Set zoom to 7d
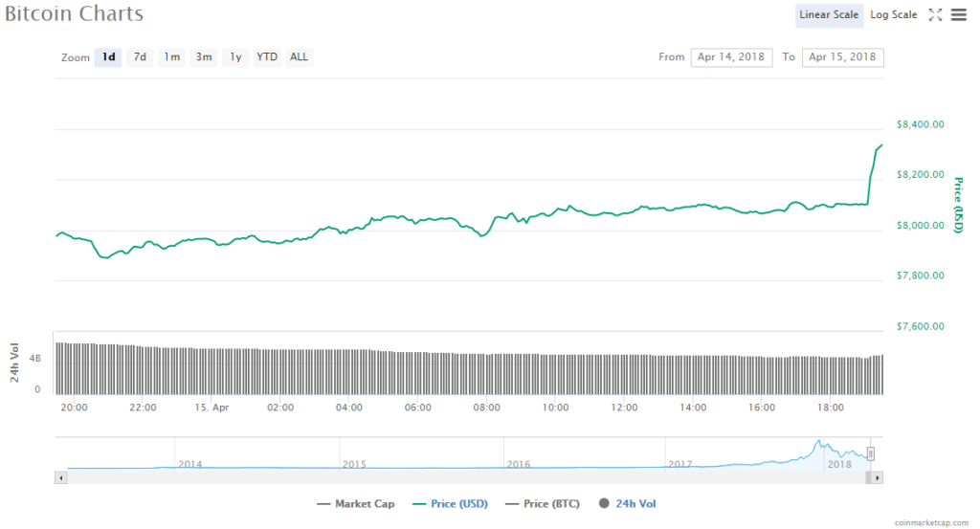The height and width of the screenshot is (529, 980). click(140, 57)
